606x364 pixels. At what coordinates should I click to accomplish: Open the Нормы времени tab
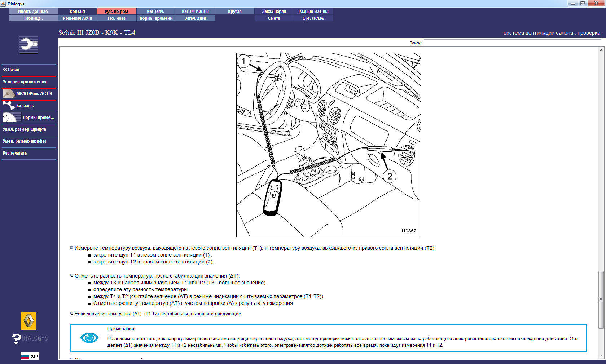point(156,18)
